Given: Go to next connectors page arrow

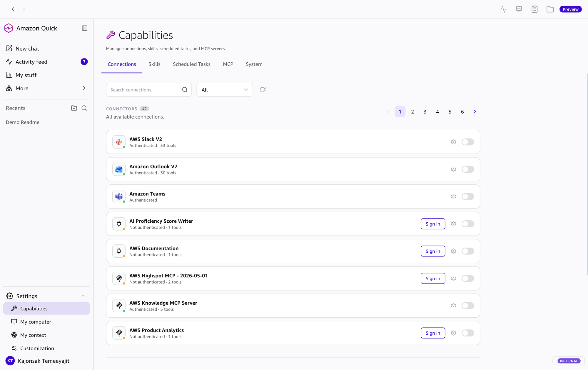Looking at the screenshot, I should click(475, 111).
